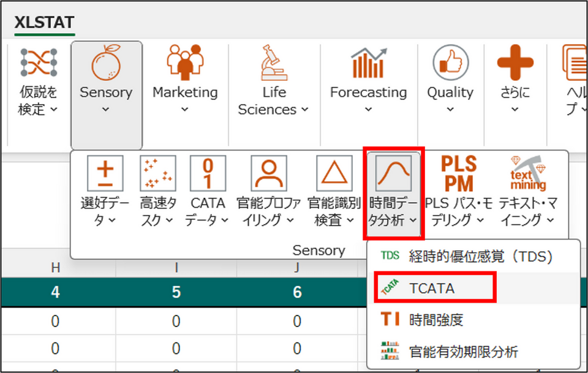Click the 仮説を検定 hypothesis test icon
Viewport: 588px width, 373px height.
tap(39, 62)
